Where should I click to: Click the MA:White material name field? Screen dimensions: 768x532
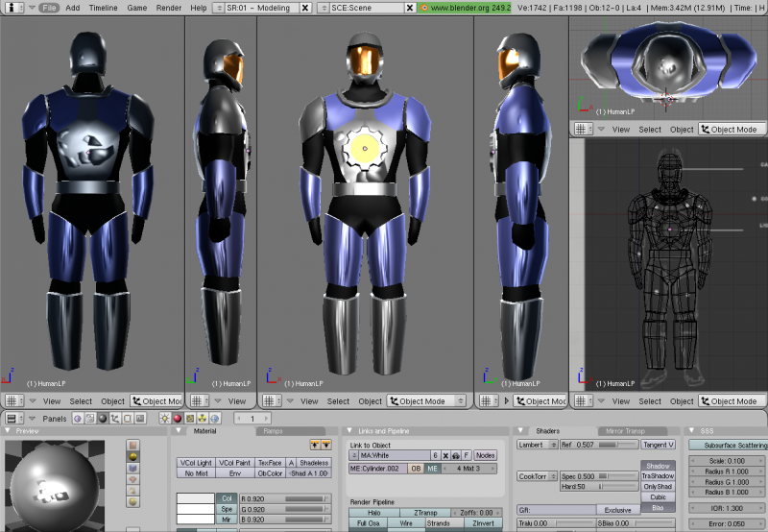click(x=388, y=455)
